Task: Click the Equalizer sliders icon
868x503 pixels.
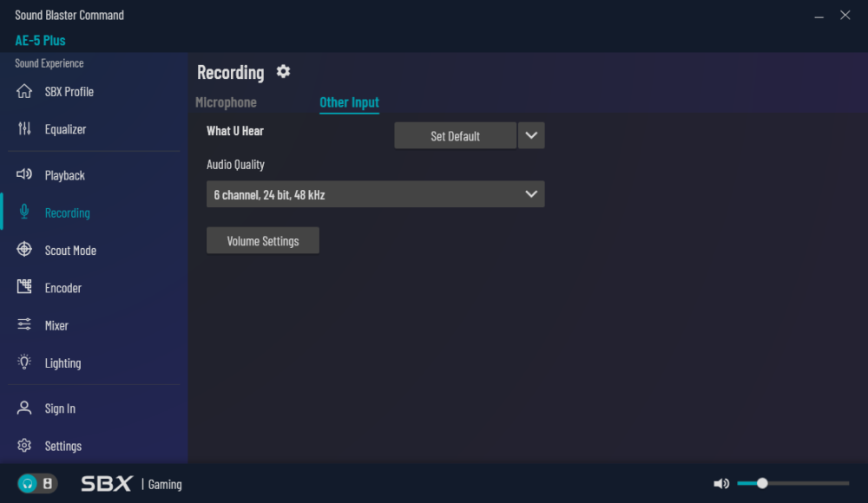Action: tap(23, 129)
